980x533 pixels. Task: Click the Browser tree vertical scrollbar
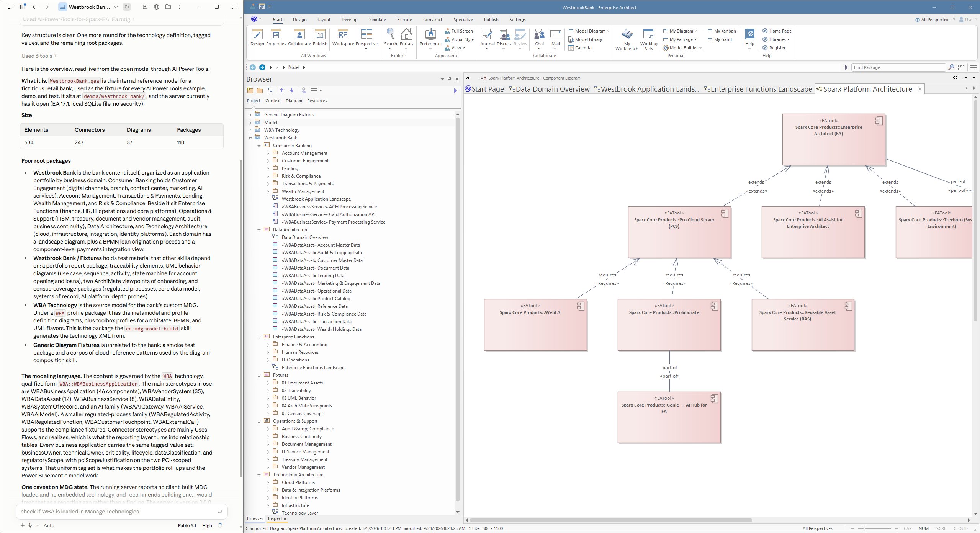[457, 309]
